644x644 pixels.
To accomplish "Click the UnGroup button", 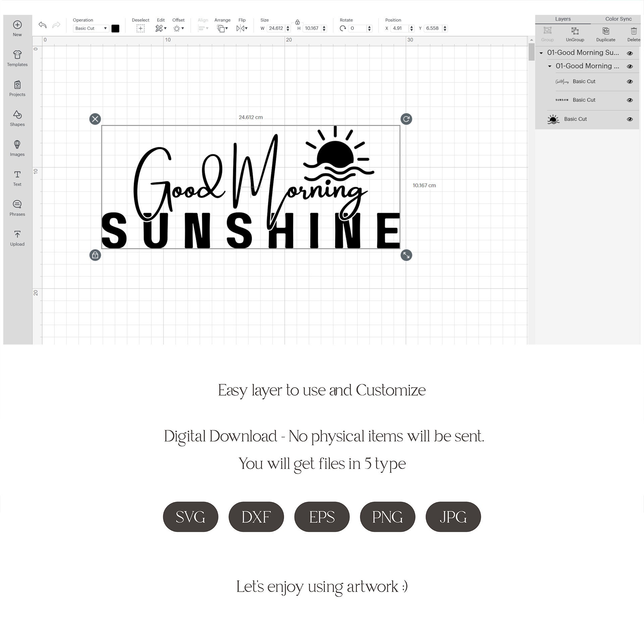I will click(575, 34).
